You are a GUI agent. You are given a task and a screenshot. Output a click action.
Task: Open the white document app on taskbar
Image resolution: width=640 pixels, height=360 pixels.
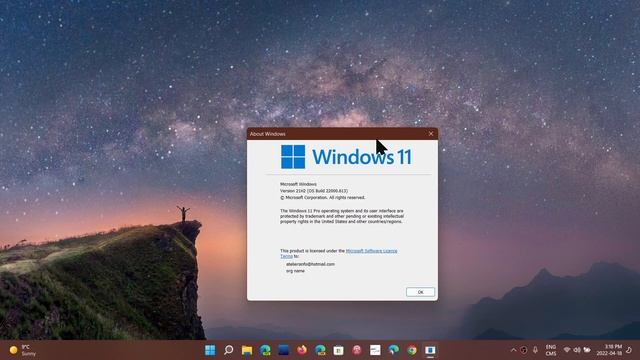[375, 350]
